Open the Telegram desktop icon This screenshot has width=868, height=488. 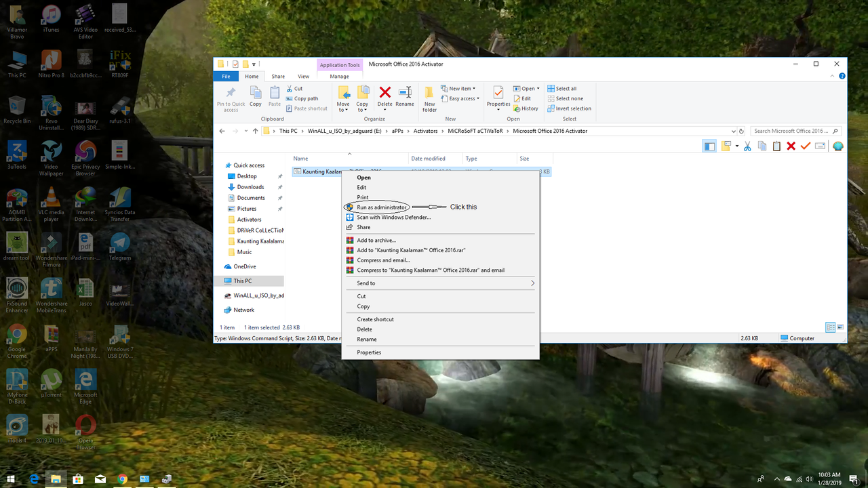[120, 247]
